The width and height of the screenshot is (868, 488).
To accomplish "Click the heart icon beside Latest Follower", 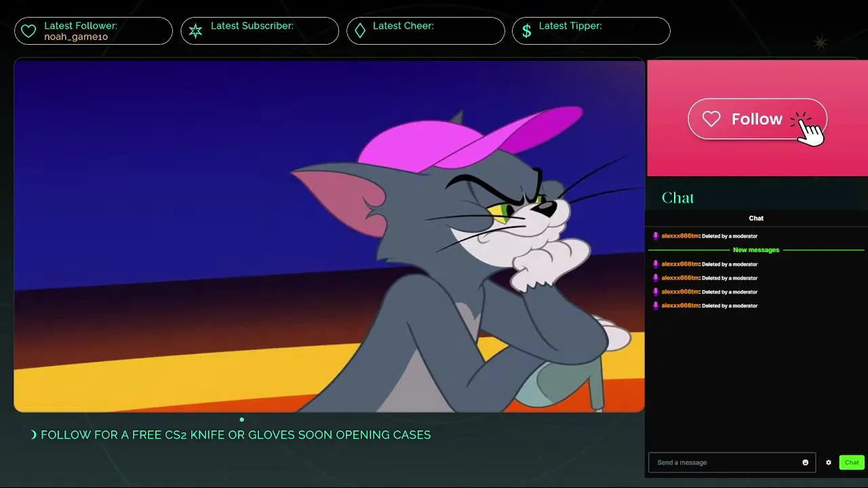I will (x=28, y=31).
